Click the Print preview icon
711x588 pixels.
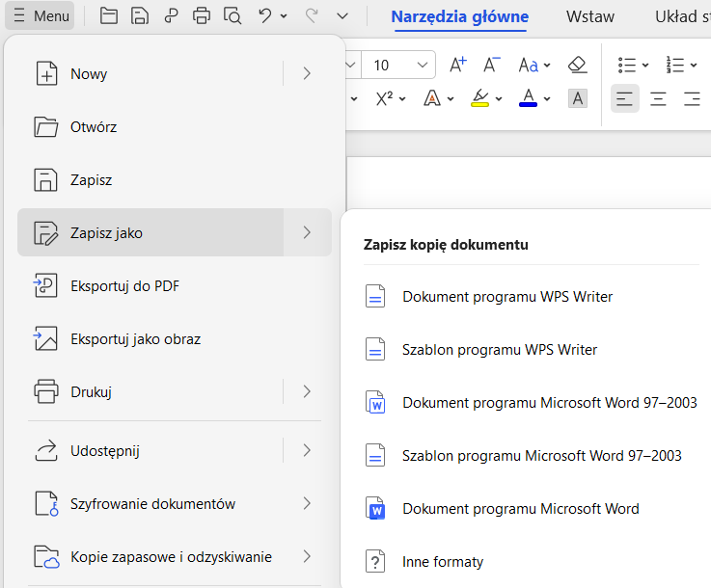click(x=232, y=15)
